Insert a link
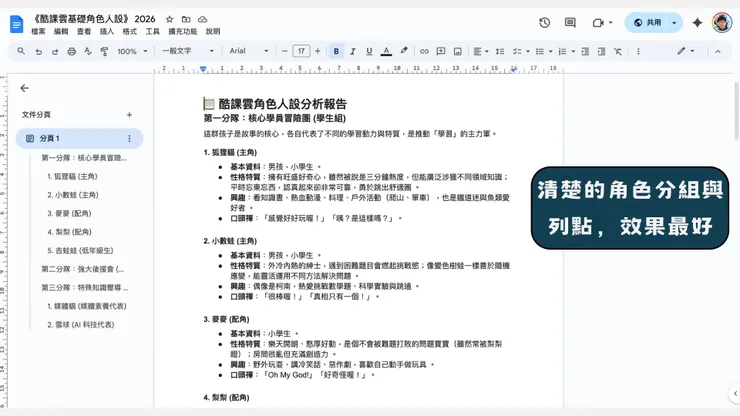The height and width of the screenshot is (416, 740). click(x=424, y=51)
